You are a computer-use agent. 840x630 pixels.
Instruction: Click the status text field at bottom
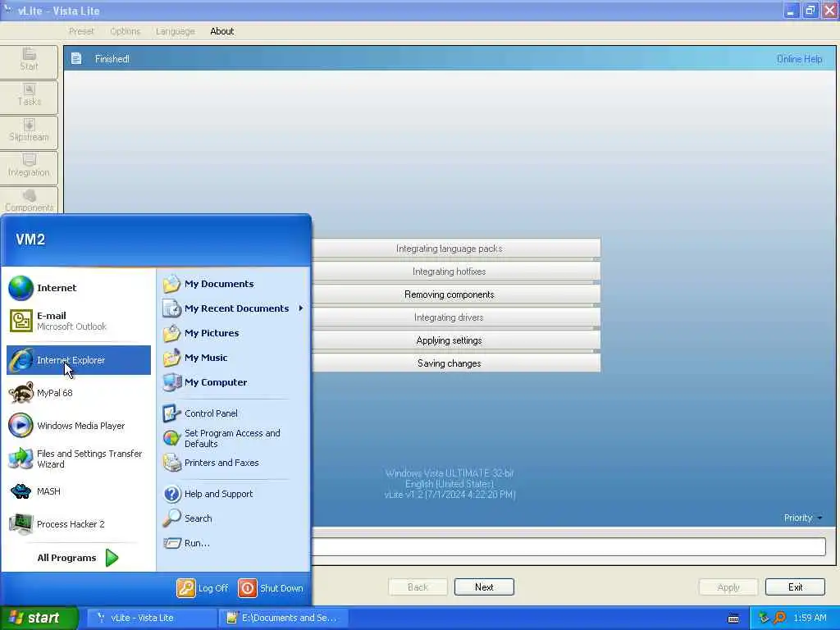(x=568, y=546)
